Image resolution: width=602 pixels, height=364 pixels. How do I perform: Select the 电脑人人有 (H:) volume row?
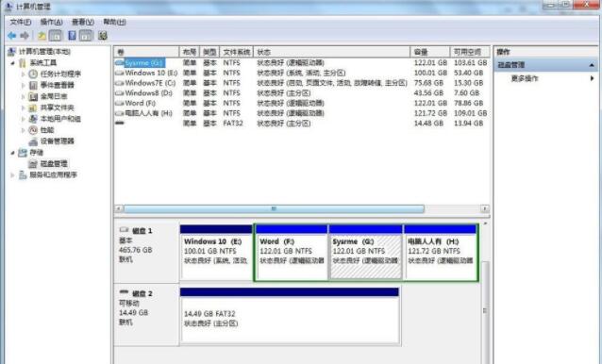(302, 113)
